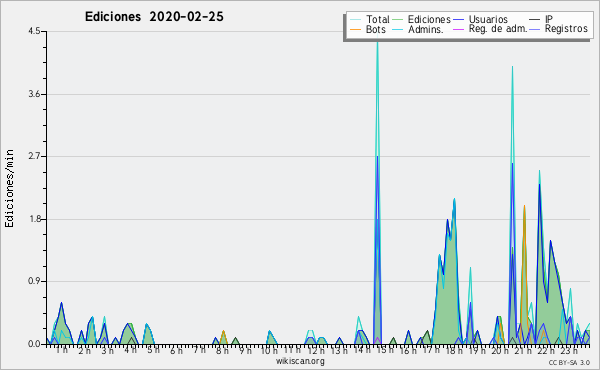
Task: Click the '19 h' x-axis label
Action: [x=477, y=350]
